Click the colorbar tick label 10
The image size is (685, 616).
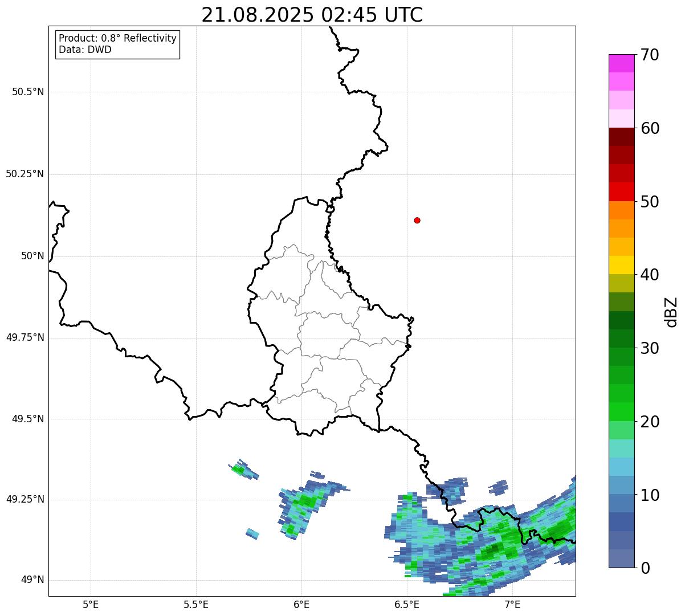coord(650,495)
